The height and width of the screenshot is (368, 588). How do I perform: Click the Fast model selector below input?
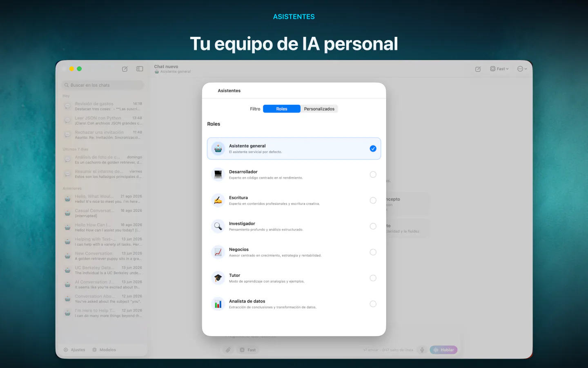248,350
